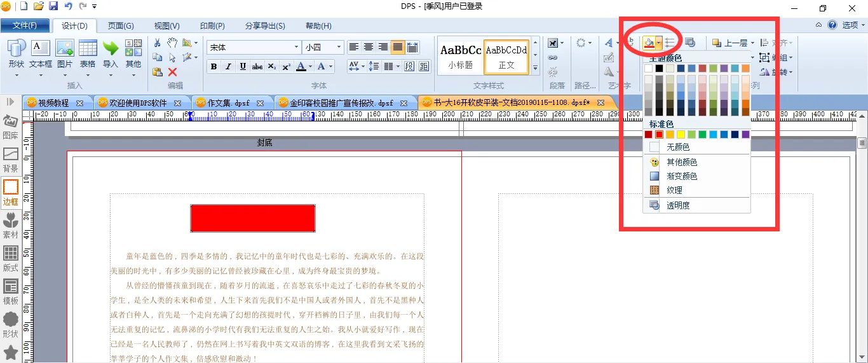The height and width of the screenshot is (363, 868).
Task: Click the paint bucket fill color icon
Action: pos(649,43)
